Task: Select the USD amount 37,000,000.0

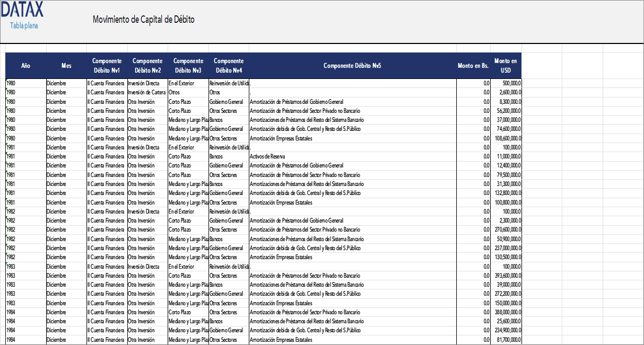Action: (x=506, y=120)
